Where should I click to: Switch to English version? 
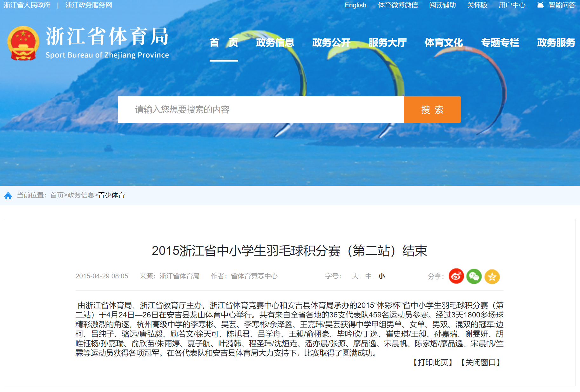point(355,5)
